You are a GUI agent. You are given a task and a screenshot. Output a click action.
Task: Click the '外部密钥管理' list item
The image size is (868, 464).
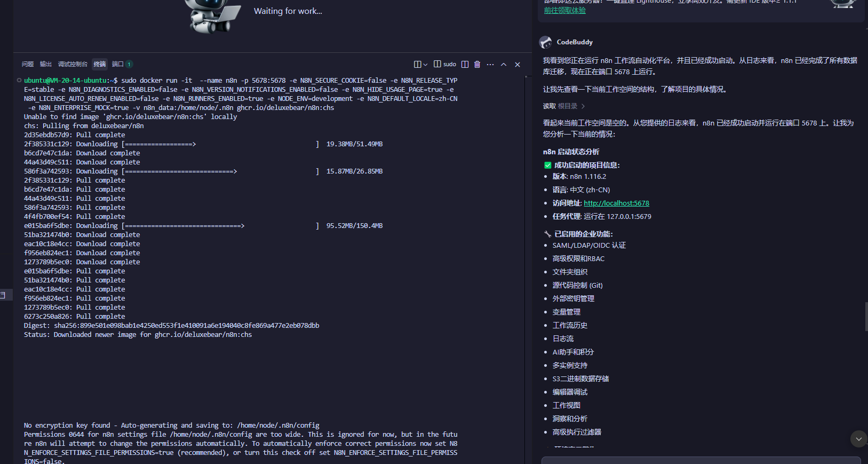tap(573, 298)
